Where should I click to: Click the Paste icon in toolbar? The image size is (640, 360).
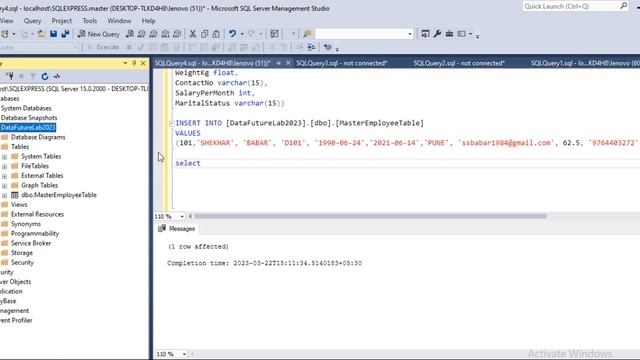coord(216,34)
